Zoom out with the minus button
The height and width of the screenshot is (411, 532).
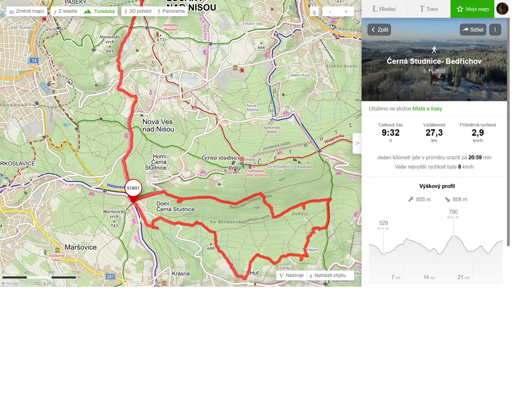tap(330, 11)
